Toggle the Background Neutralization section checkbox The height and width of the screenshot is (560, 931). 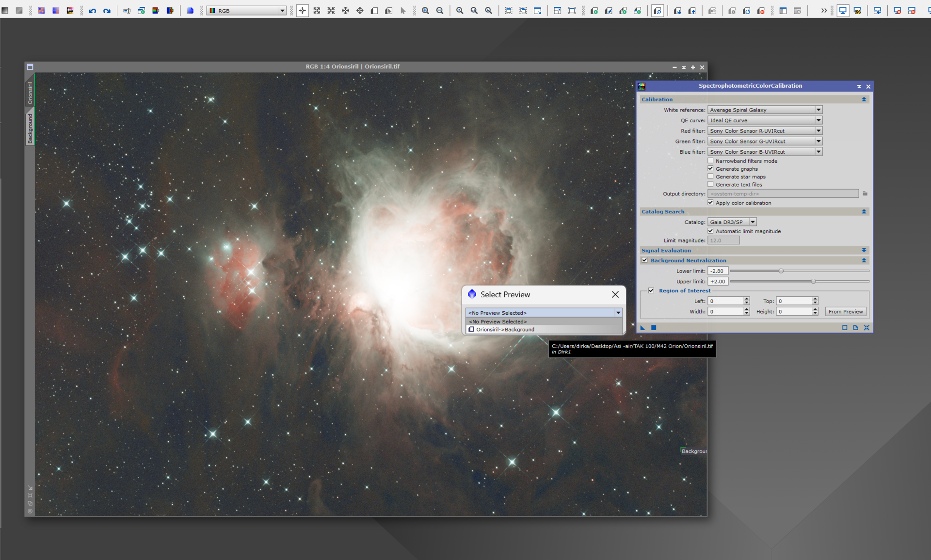point(645,260)
